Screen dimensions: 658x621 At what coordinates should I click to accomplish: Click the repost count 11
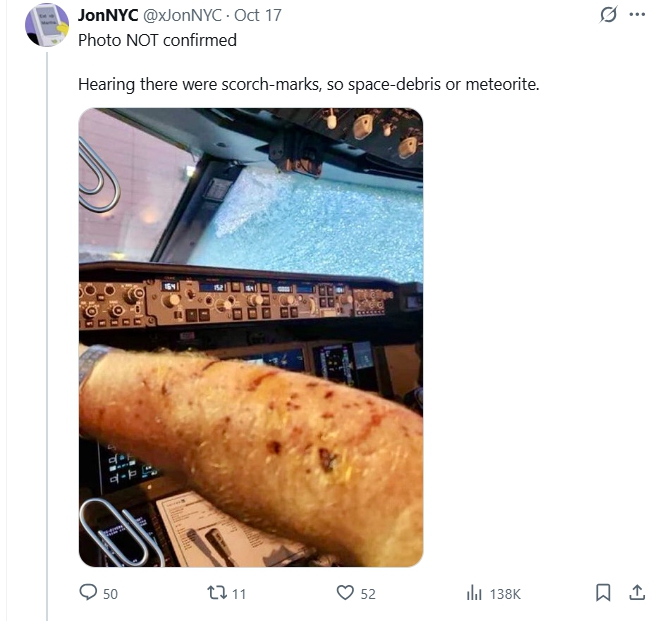coord(239,594)
